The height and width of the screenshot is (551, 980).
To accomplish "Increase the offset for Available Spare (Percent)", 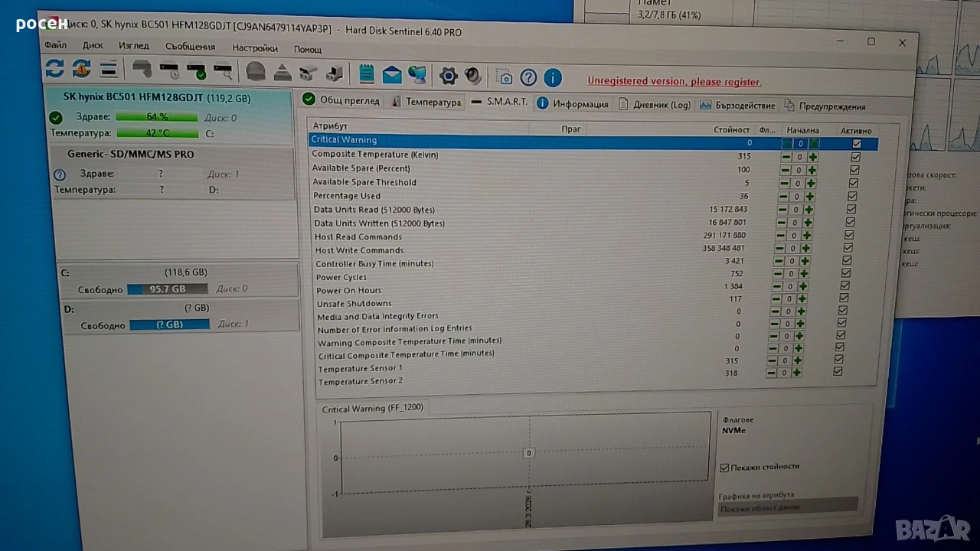I will [812, 170].
